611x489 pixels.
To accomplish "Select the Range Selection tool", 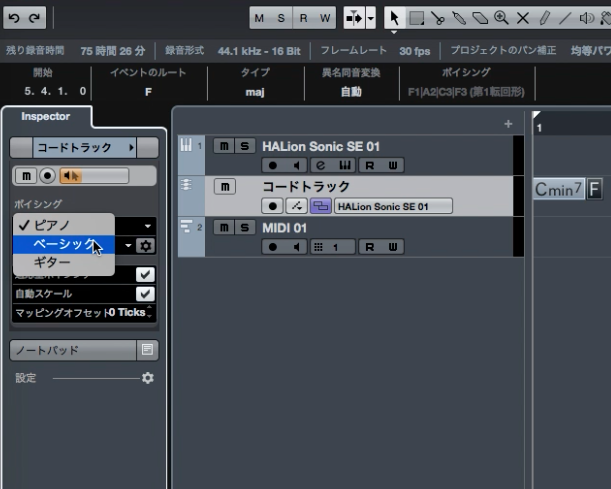I will tap(416, 18).
